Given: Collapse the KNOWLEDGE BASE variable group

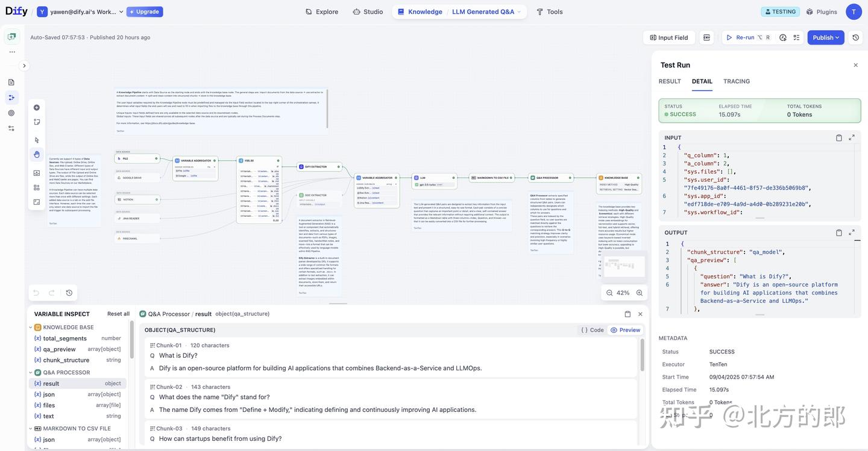Looking at the screenshot, I should tap(31, 328).
